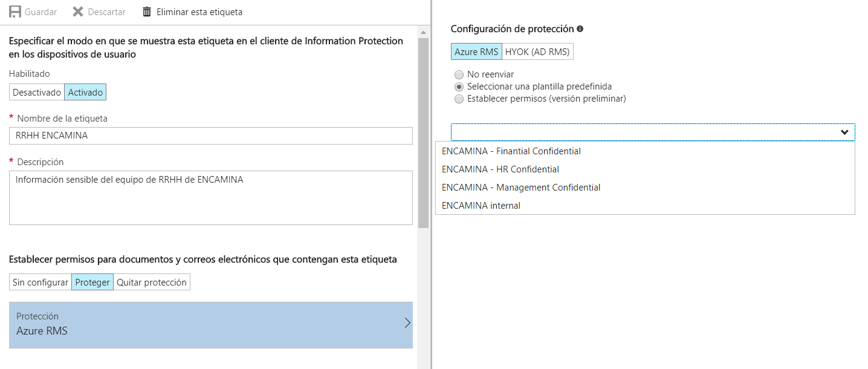The width and height of the screenshot is (868, 369).
Task: Select ENCAMINA - HR Confidential template
Action: point(500,169)
